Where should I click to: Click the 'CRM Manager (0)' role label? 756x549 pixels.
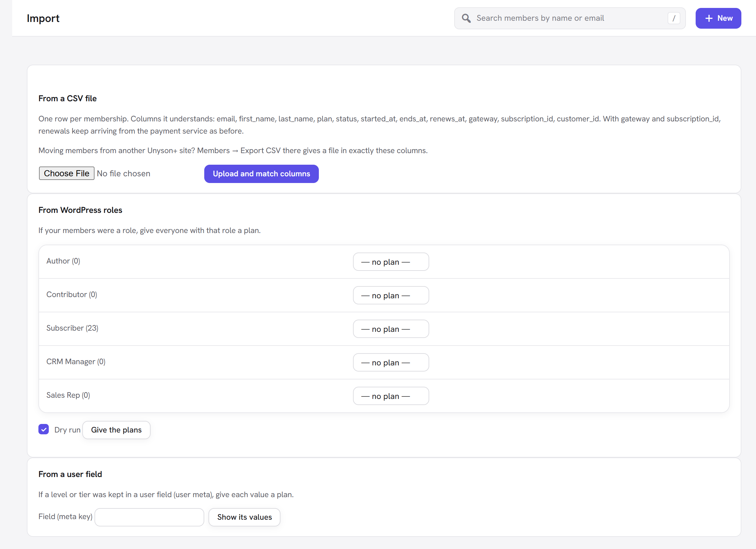76,361
